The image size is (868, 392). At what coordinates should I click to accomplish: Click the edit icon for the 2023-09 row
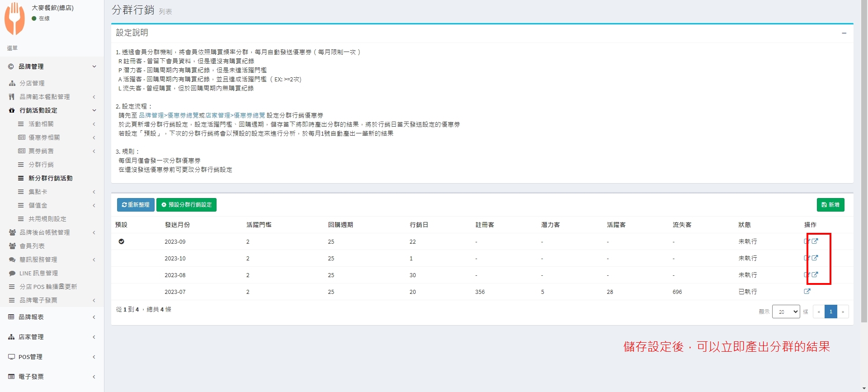point(807,241)
